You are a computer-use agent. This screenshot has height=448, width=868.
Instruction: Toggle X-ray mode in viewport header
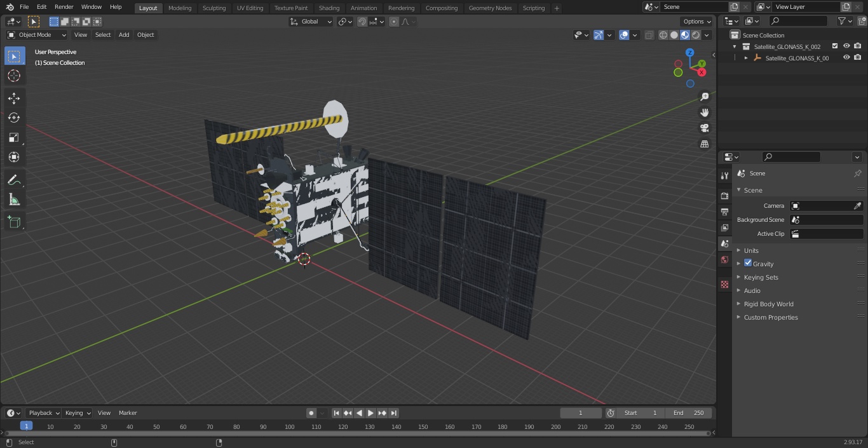tap(649, 35)
